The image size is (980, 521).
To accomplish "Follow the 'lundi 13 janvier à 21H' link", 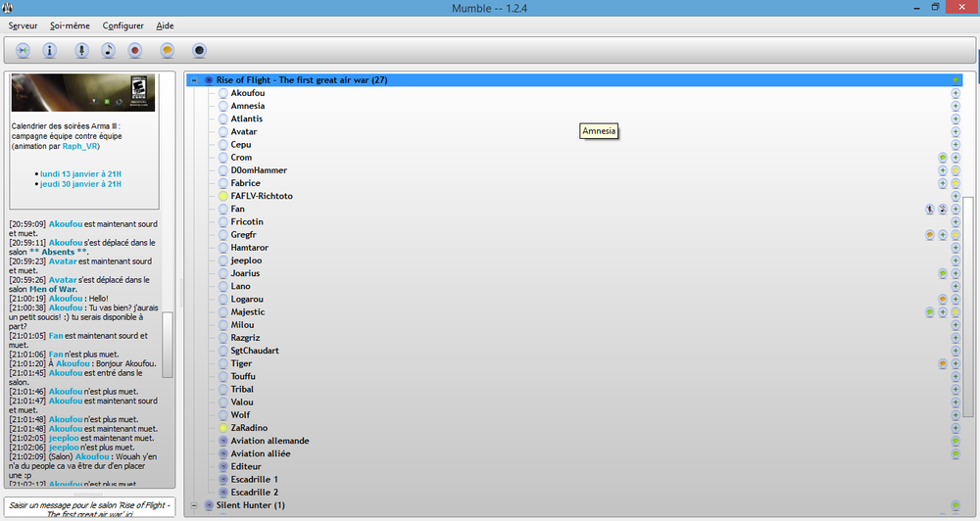I will 80,173.
